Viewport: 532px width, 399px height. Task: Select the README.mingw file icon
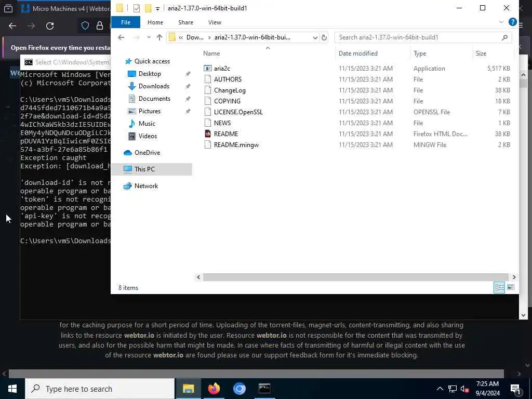[x=208, y=144]
